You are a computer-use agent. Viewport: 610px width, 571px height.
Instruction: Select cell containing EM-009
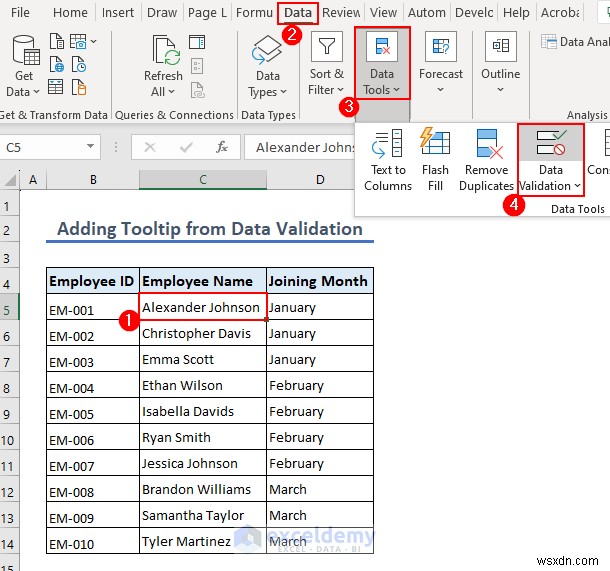pyautogui.click(x=93, y=515)
